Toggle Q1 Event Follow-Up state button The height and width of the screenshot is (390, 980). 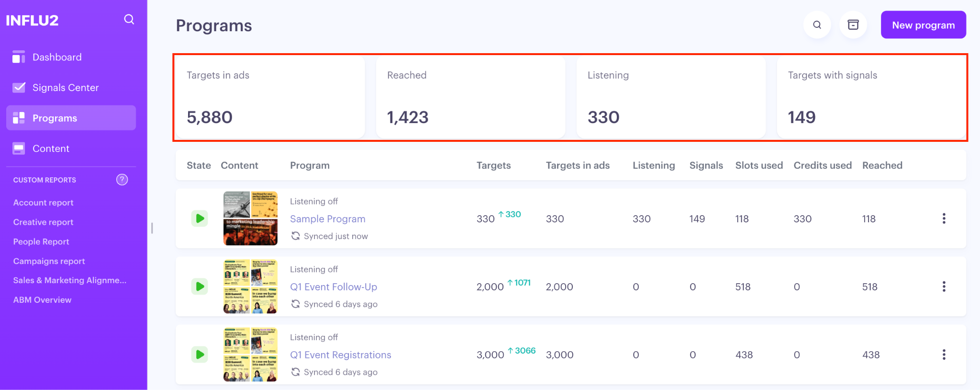(x=200, y=287)
